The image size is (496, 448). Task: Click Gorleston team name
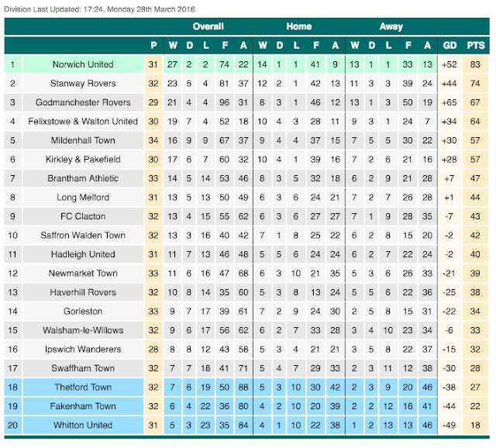coord(83,312)
